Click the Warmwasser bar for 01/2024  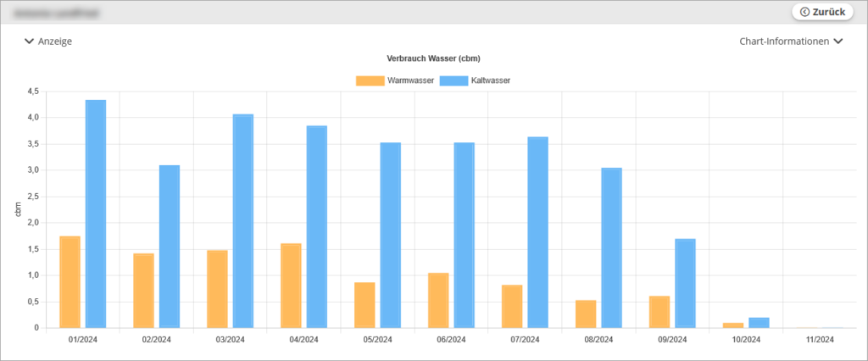click(x=70, y=281)
